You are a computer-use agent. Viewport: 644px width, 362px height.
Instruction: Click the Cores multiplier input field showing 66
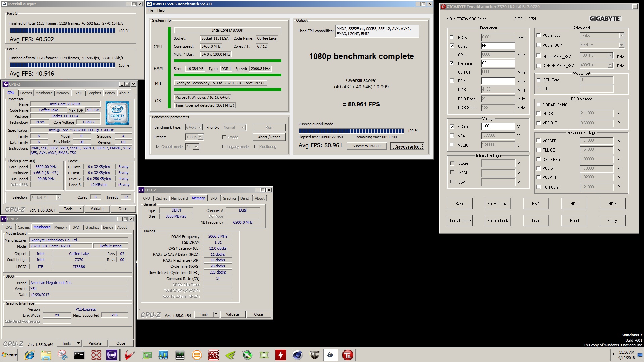coord(498,46)
